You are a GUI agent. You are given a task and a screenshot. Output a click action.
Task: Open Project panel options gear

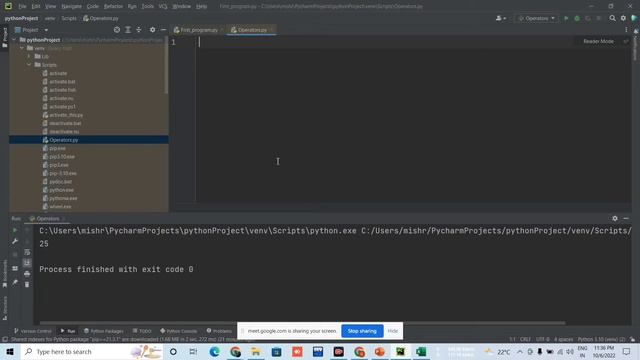click(152, 30)
